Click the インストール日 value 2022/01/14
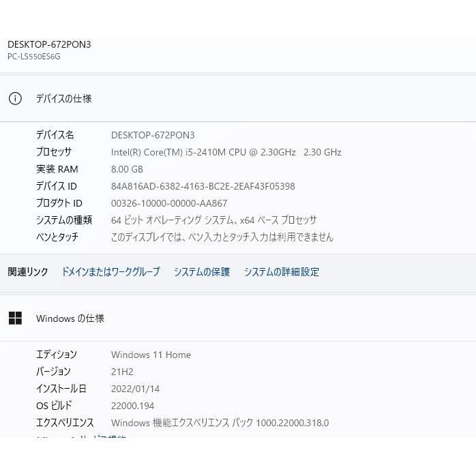 (135, 389)
